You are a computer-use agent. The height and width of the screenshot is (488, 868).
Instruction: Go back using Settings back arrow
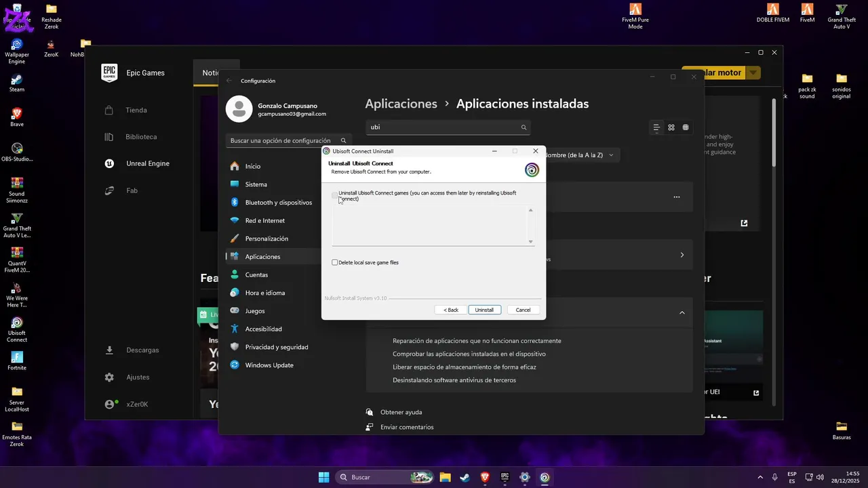(x=229, y=81)
